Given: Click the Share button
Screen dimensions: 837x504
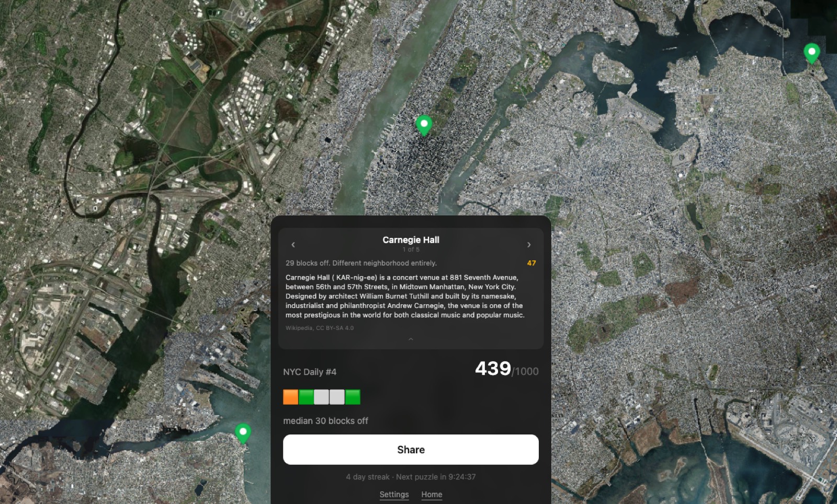Looking at the screenshot, I should [411, 450].
